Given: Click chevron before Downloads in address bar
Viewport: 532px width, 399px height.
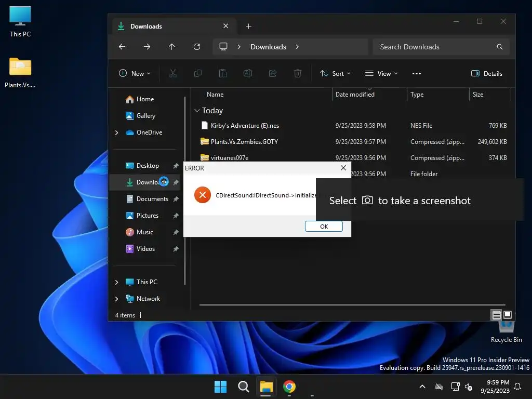Looking at the screenshot, I should pyautogui.click(x=239, y=47).
